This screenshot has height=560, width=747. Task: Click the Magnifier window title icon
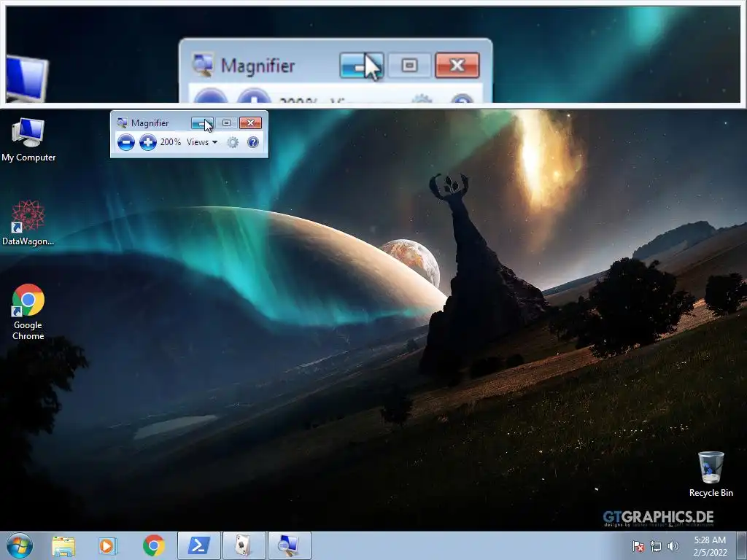point(122,122)
